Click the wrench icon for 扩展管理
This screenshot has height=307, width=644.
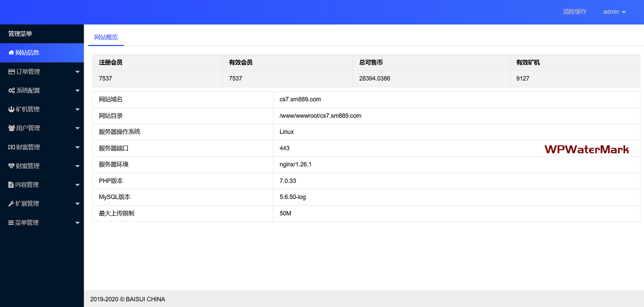point(11,204)
